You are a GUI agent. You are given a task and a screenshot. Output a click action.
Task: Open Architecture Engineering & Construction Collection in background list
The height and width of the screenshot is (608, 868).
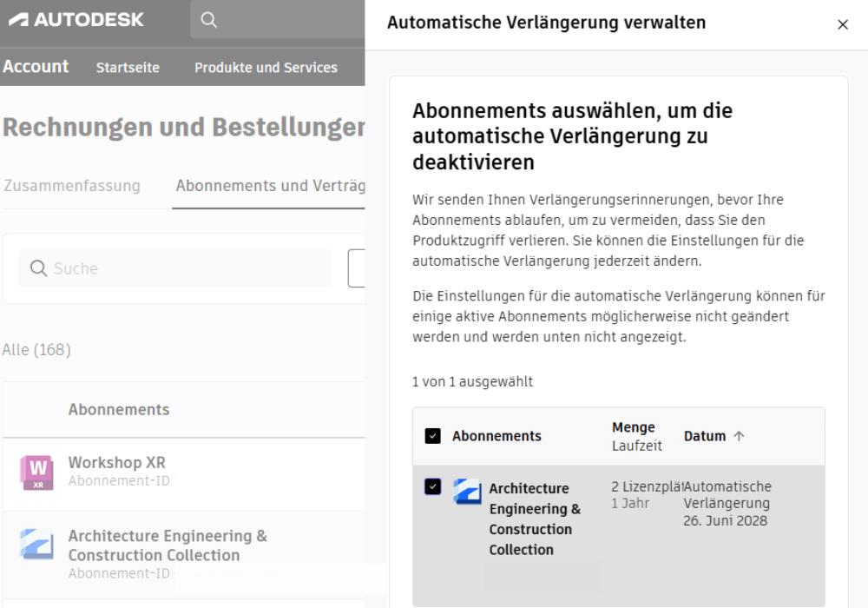coord(184,555)
